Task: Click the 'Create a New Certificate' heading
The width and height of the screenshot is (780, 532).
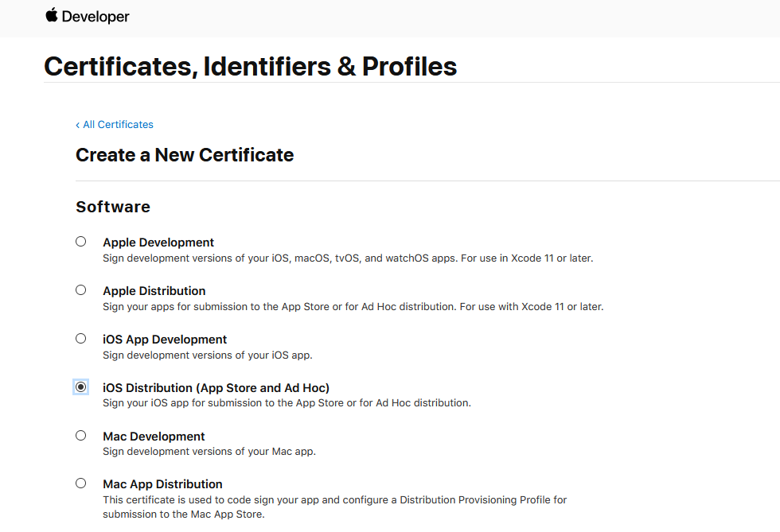Action: tap(185, 155)
